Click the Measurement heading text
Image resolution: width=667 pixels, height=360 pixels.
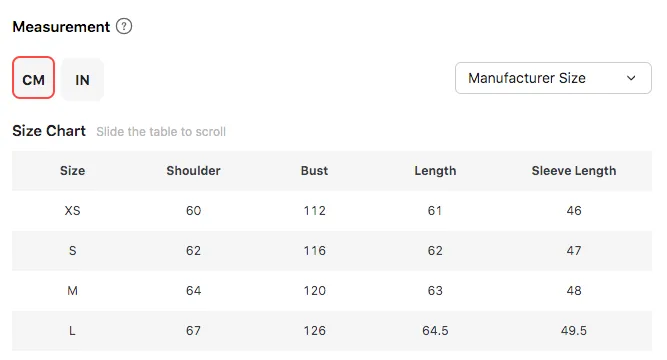[x=61, y=27]
